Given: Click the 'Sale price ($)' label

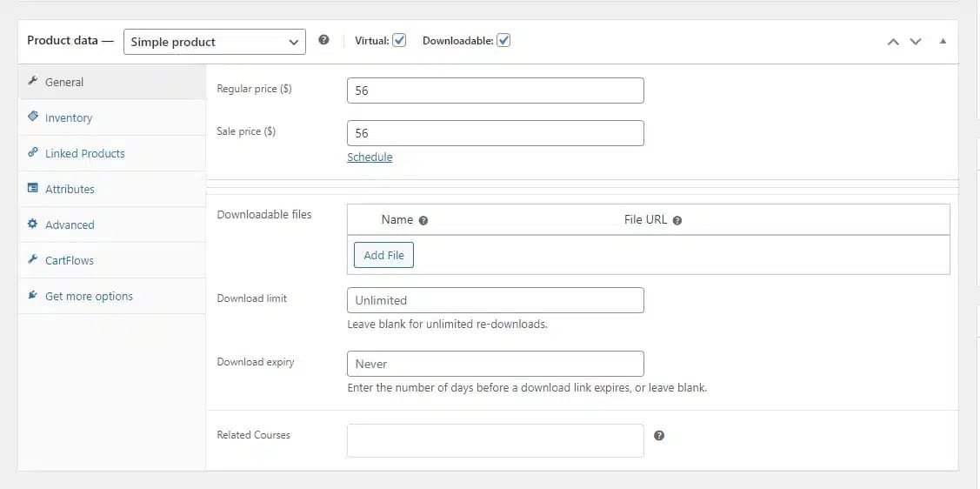Looking at the screenshot, I should 246,131.
